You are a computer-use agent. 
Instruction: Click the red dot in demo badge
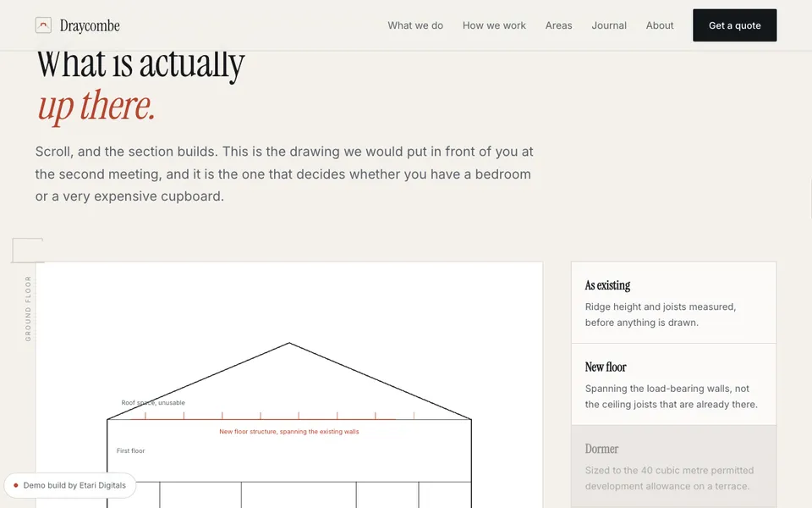(16, 485)
